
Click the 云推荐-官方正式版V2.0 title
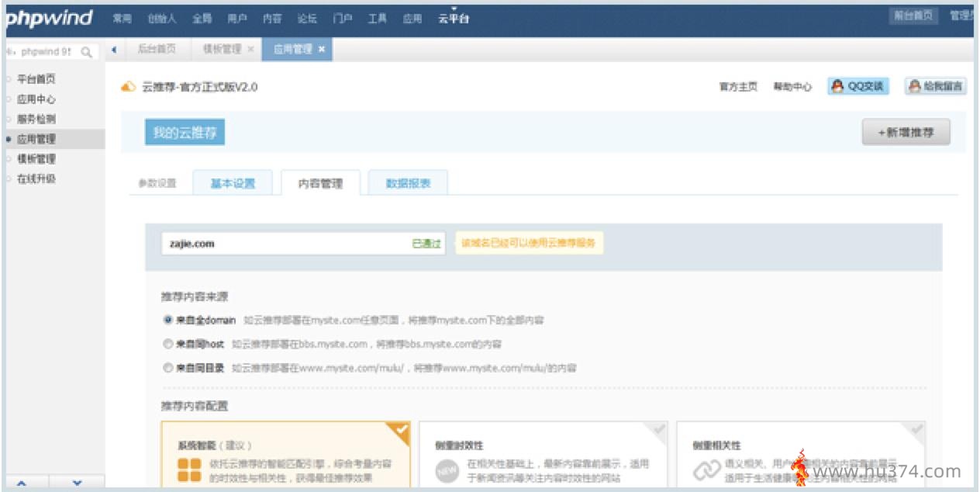point(200,87)
